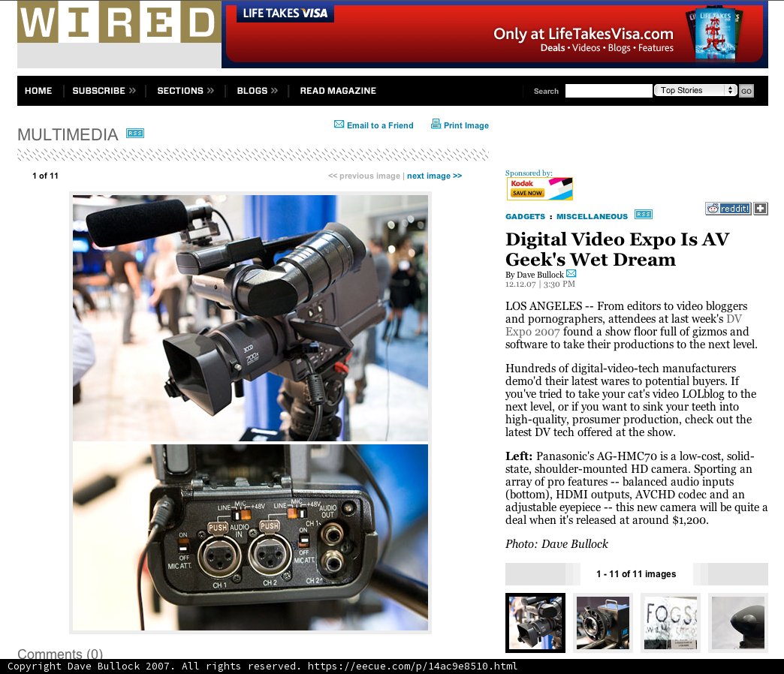
Task: Click the Gadgets RSS feed icon
Action: pos(644,215)
